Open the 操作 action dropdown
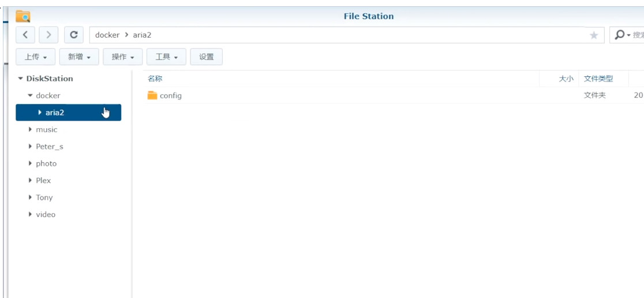The height and width of the screenshot is (298, 644). click(x=123, y=57)
